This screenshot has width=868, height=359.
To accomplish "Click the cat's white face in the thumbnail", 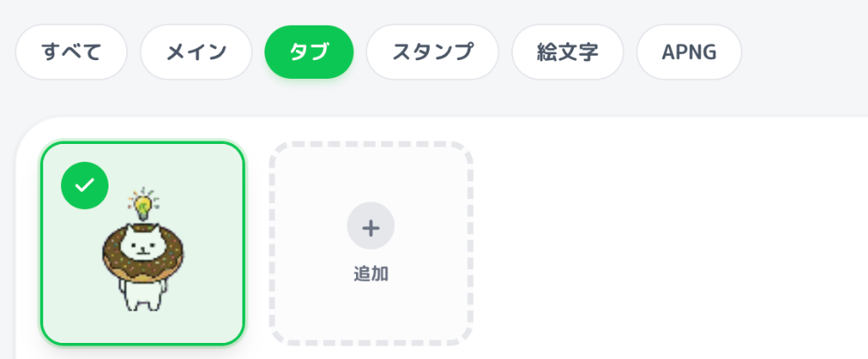I will [142, 248].
